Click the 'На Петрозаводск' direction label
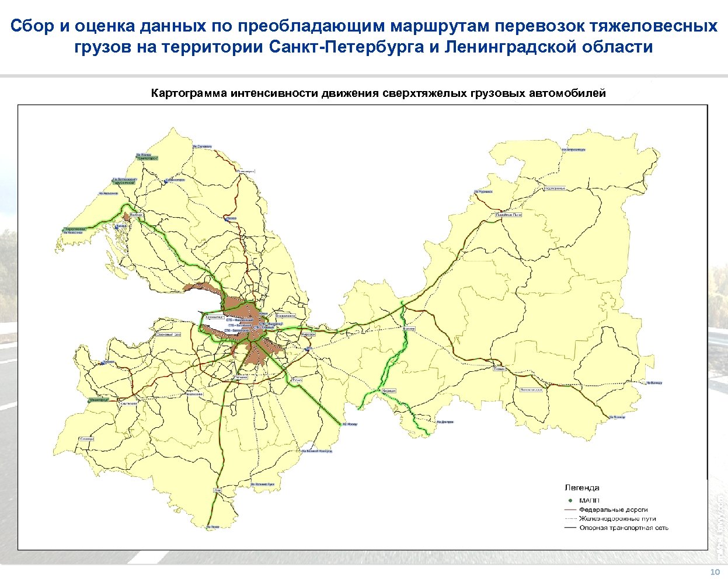The width and height of the screenshot is (728, 579). [574, 149]
